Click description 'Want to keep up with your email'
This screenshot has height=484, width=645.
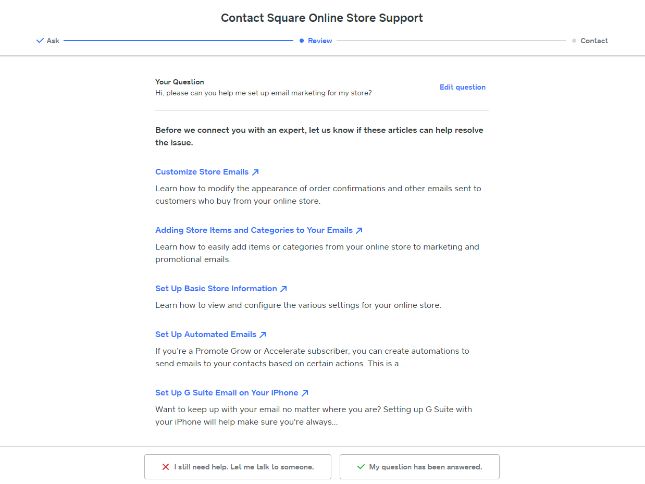(x=314, y=415)
